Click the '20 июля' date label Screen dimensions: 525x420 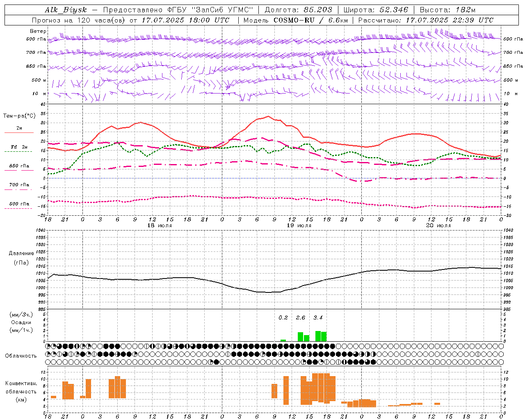(x=438, y=226)
